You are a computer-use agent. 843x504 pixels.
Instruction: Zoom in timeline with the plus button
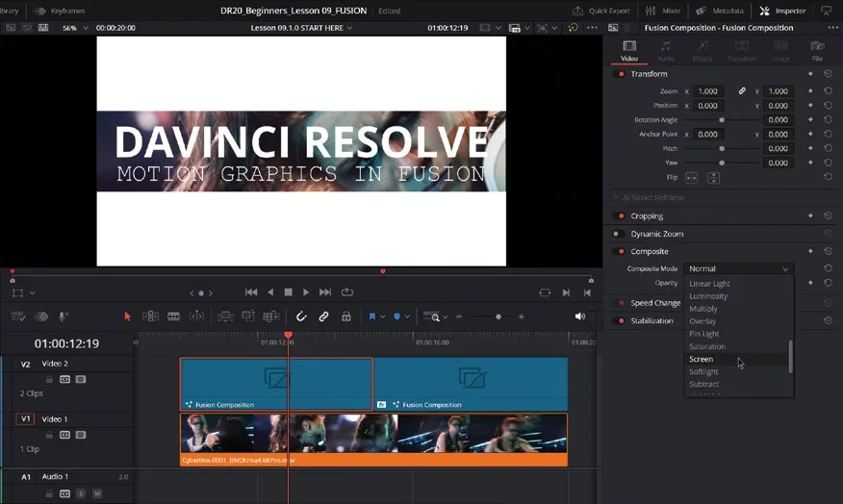521,317
